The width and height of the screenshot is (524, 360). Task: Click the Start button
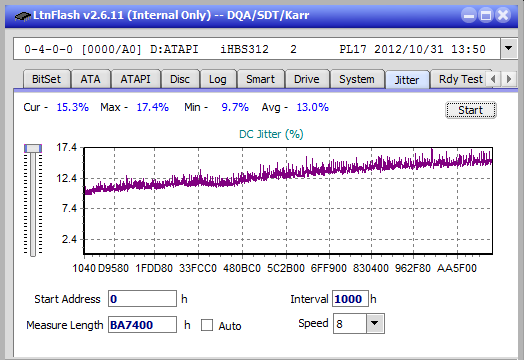point(471,110)
